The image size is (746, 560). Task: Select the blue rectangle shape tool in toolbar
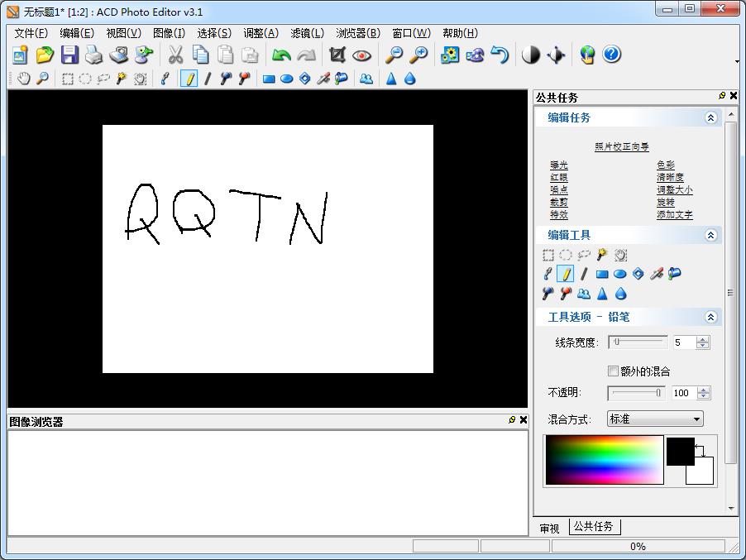coord(268,79)
